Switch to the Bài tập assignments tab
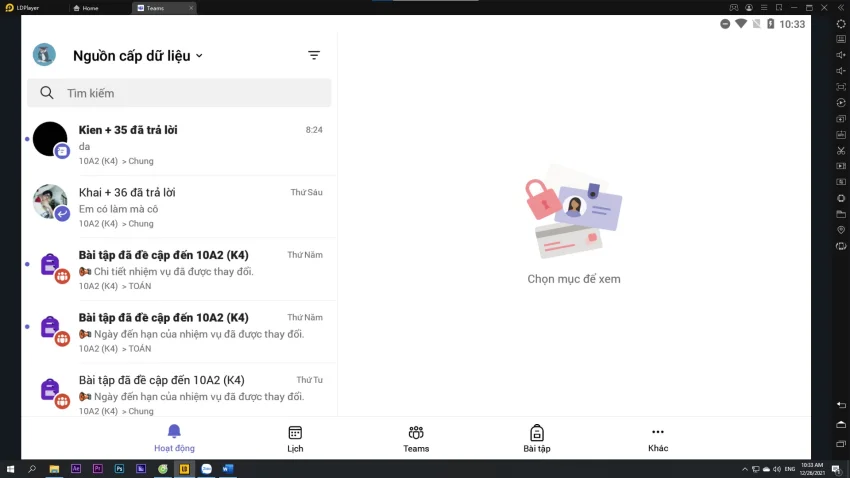The width and height of the screenshot is (850, 478). pos(537,438)
